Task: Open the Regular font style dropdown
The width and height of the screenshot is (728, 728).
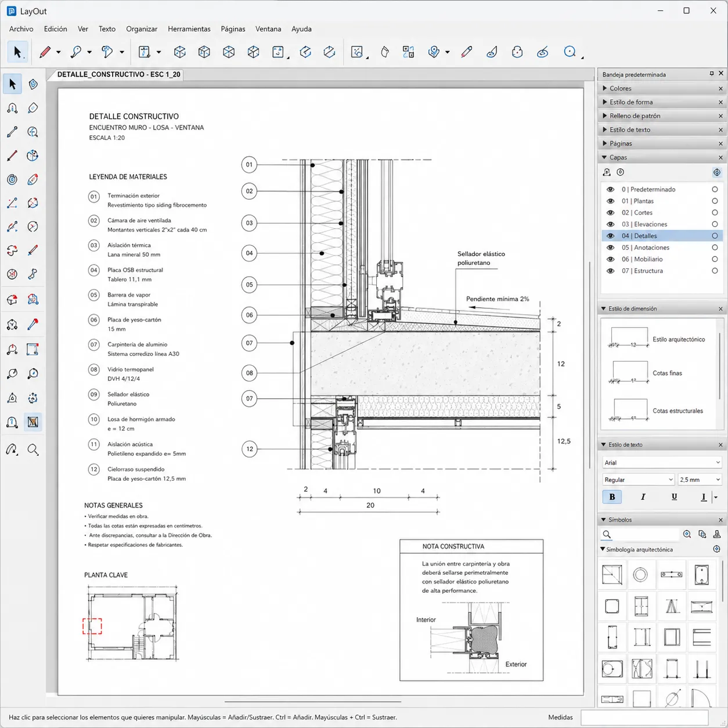Action: click(x=638, y=480)
